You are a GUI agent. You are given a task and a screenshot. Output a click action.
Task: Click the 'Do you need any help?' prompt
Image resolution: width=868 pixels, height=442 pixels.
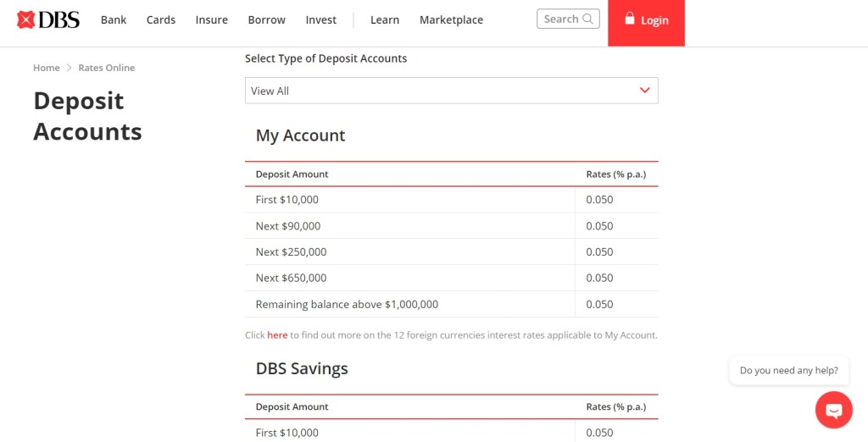point(788,370)
